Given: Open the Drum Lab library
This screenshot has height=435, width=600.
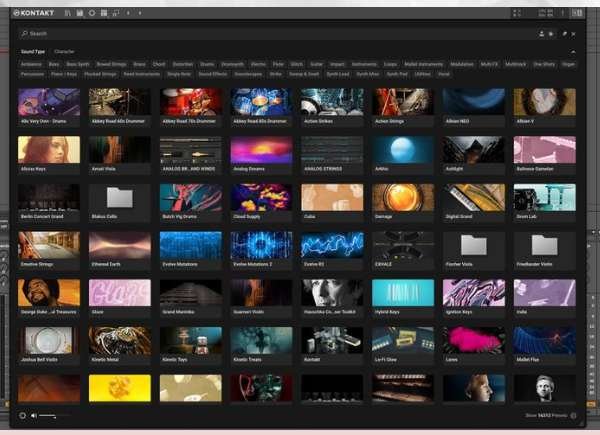Looking at the screenshot, I should [545, 202].
